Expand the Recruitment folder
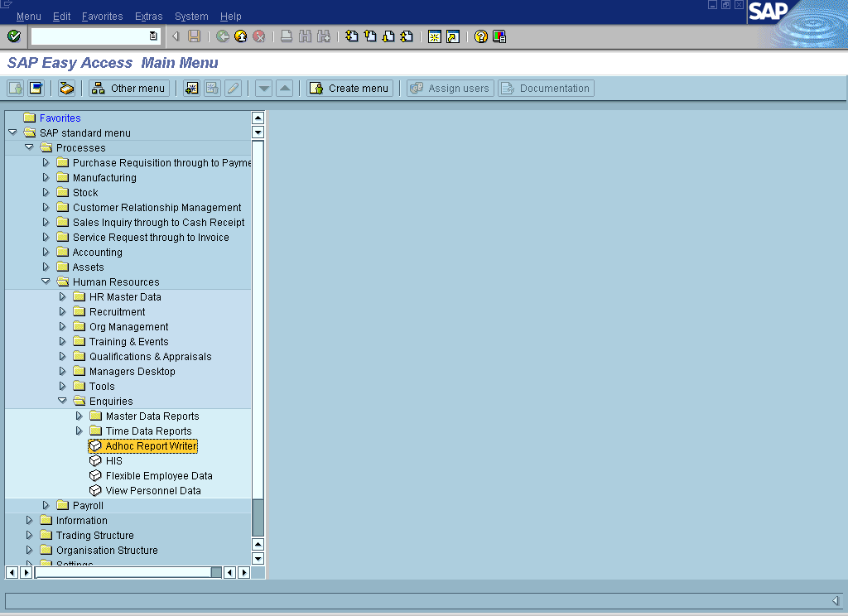Screen dimensions: 848x616 [x=62, y=311]
